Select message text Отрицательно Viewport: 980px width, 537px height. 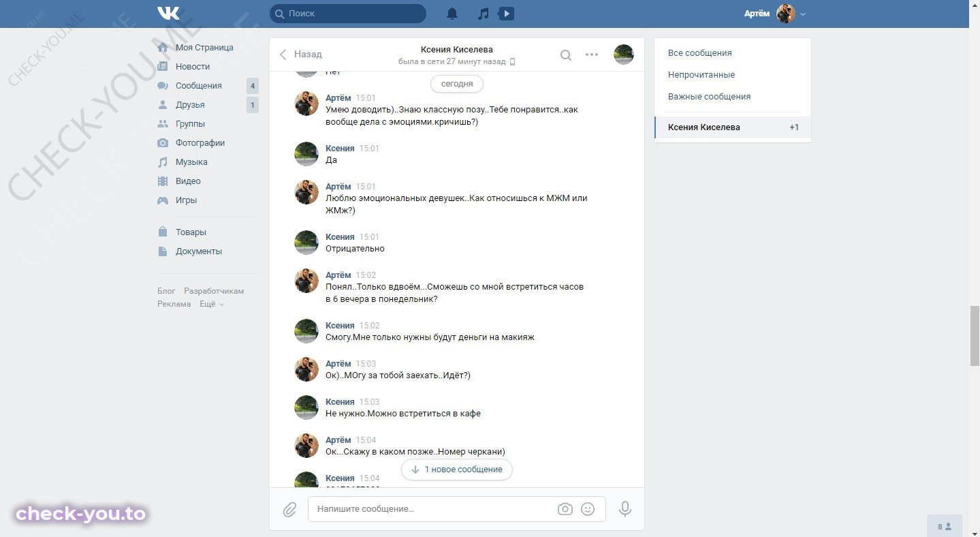point(355,249)
